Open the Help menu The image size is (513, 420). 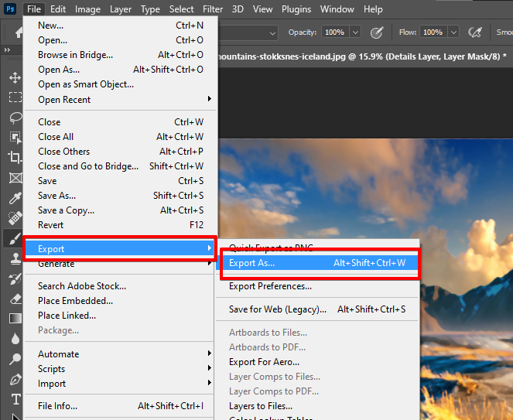373,9
